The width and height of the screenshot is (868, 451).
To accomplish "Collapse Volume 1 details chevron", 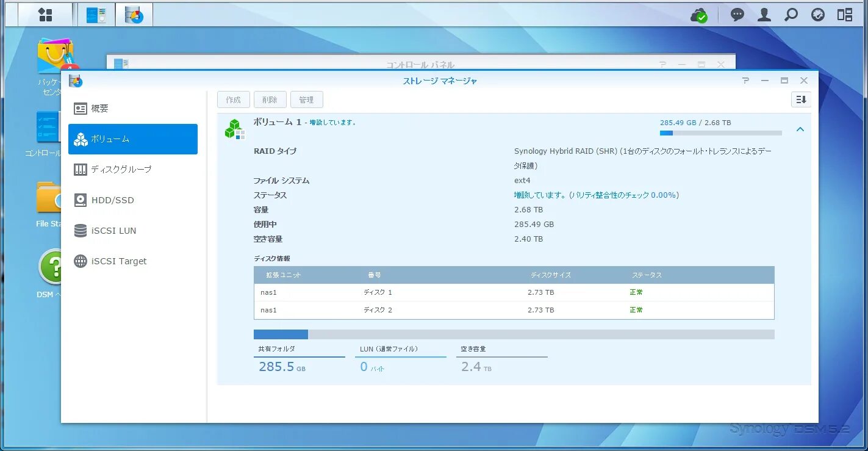I will coord(800,129).
